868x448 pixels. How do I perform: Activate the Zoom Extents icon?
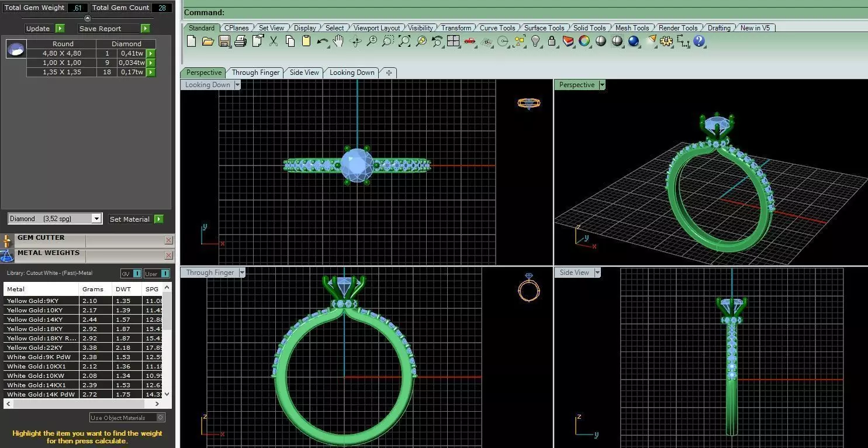point(404,41)
